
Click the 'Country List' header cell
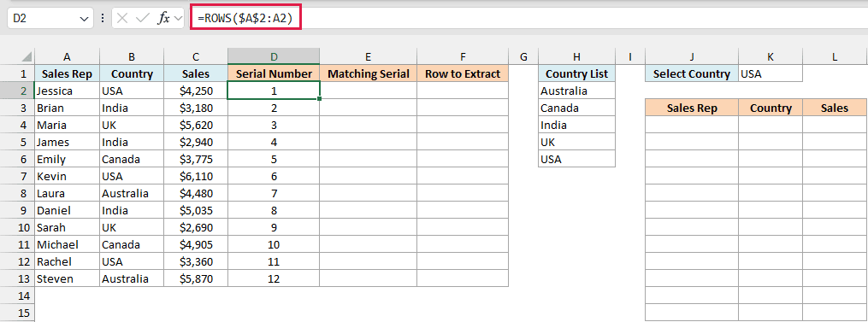pos(577,73)
